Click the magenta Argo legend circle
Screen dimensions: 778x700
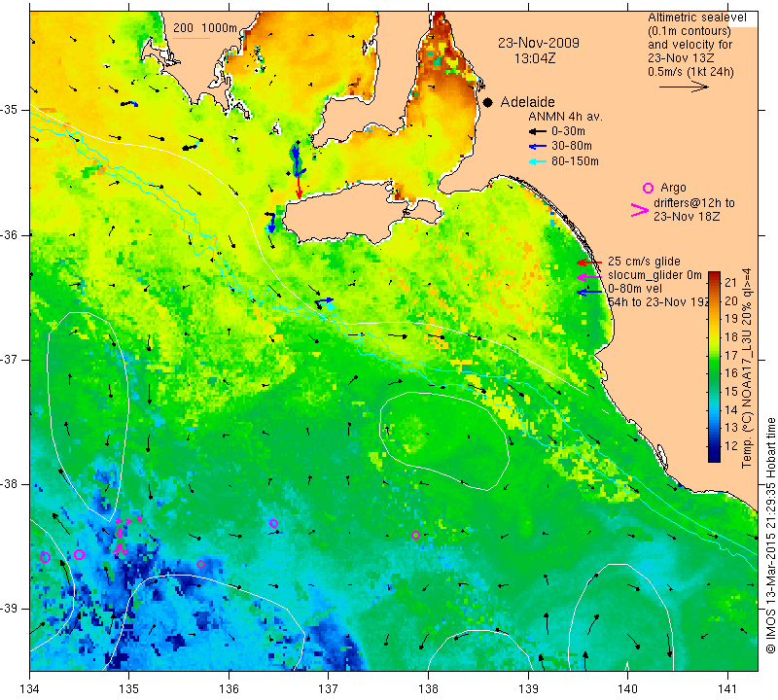coord(648,188)
